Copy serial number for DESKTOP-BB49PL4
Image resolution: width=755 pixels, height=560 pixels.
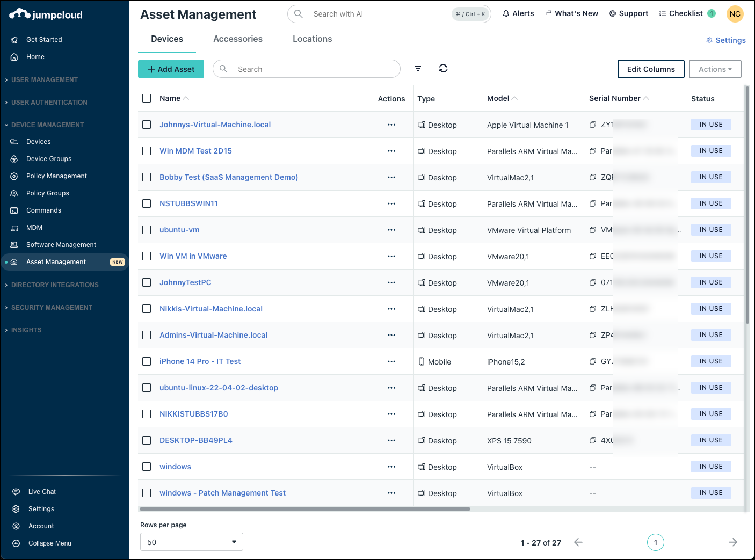point(593,440)
